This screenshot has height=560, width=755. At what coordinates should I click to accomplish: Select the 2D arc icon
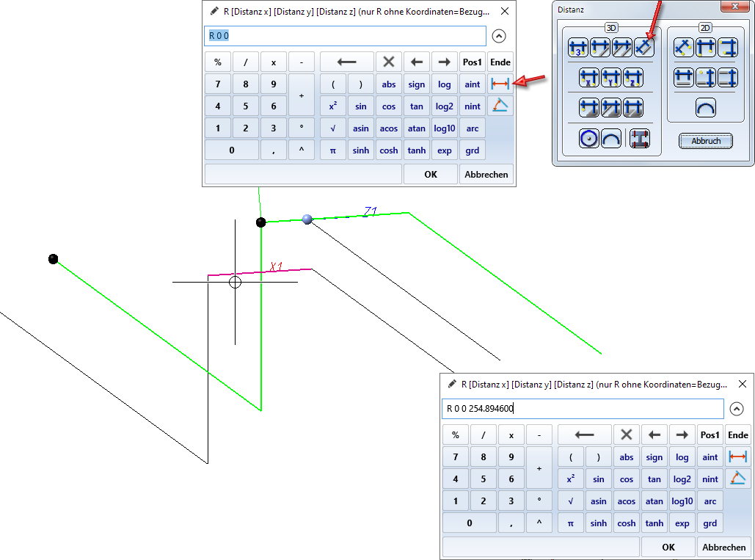tap(706, 108)
